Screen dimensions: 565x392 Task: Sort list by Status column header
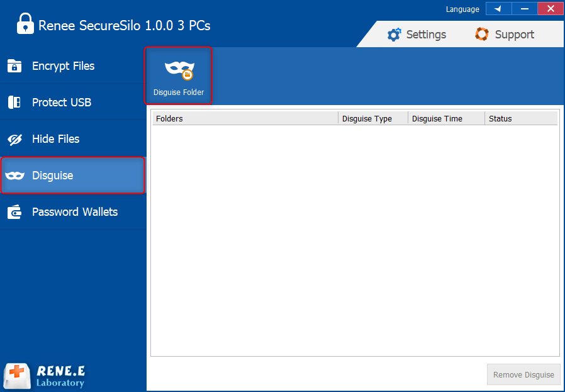pos(520,118)
